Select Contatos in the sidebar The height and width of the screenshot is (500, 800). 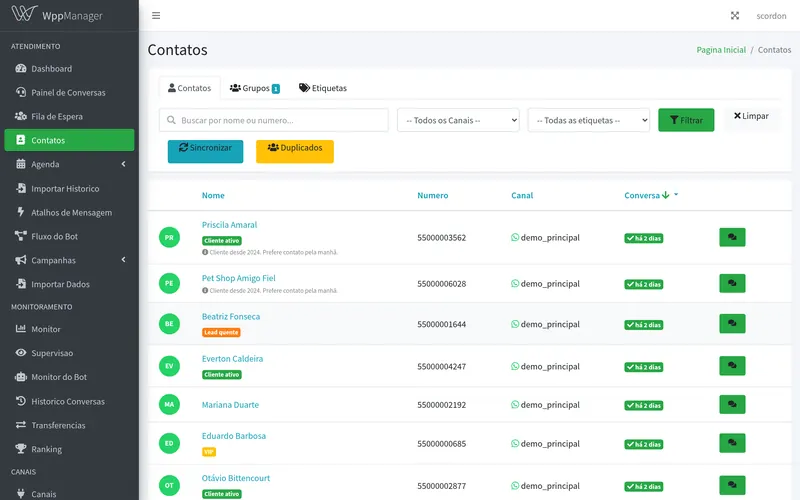69,140
